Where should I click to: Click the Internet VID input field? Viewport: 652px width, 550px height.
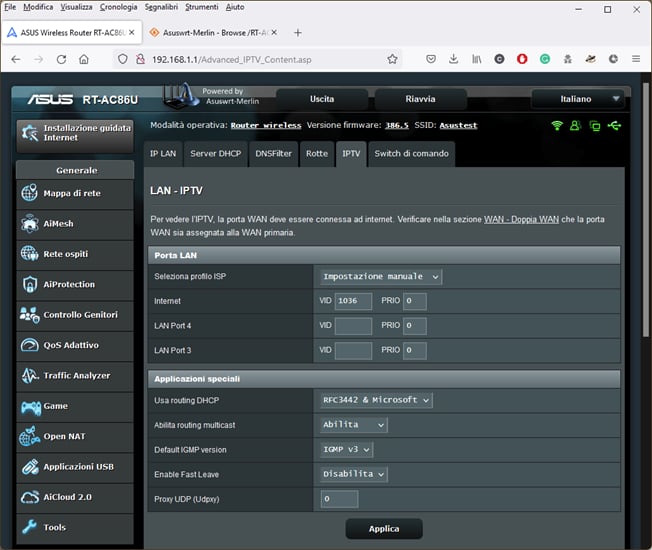click(x=353, y=301)
